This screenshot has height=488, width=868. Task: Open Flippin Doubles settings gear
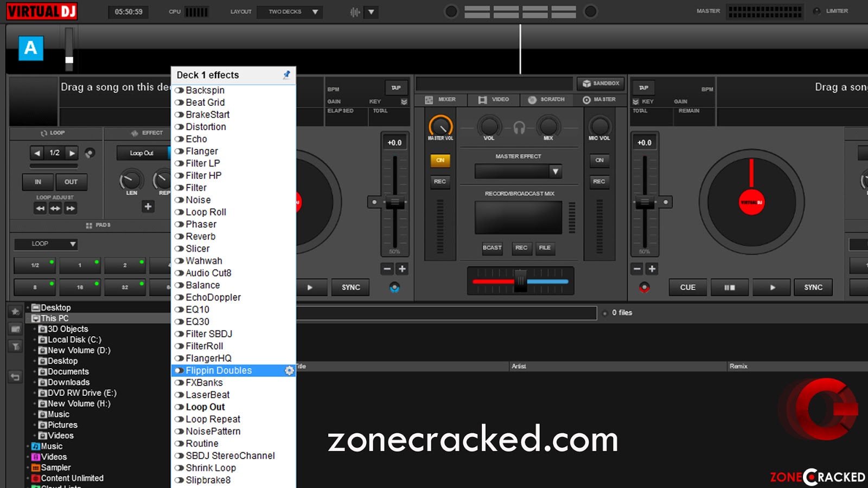289,370
